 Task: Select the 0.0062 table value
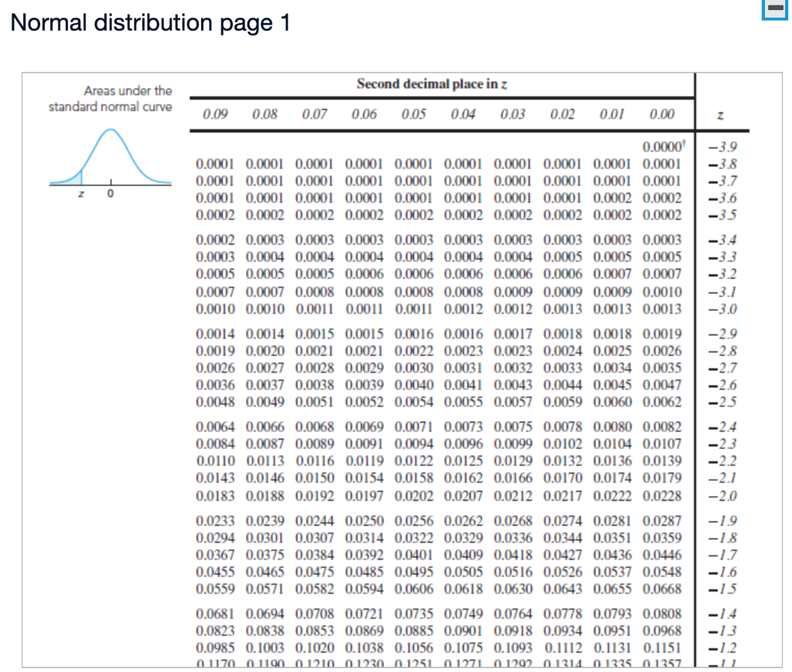664,402
